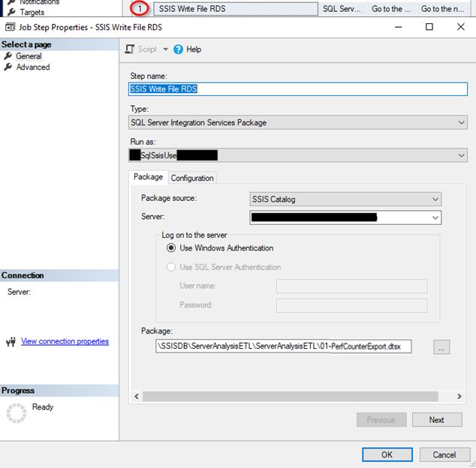Click the progress spinner icon
Screen dimensions: 476x468
coord(17,412)
